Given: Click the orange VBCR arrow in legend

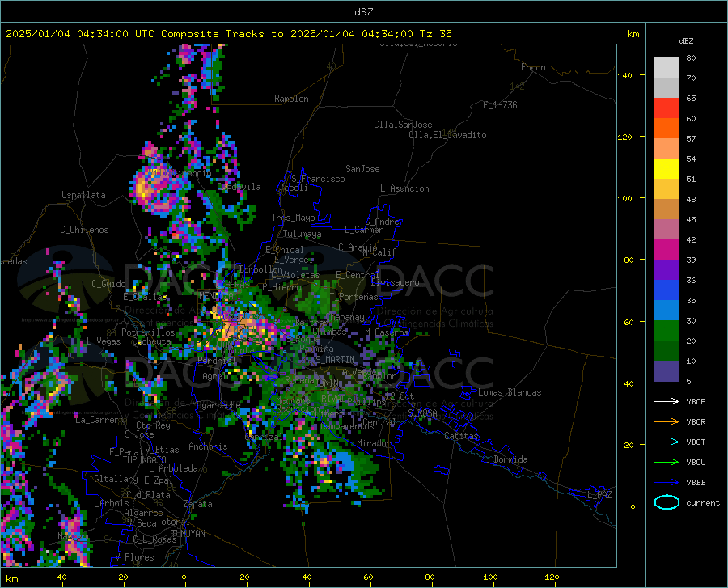Looking at the screenshot, I should (x=667, y=422).
